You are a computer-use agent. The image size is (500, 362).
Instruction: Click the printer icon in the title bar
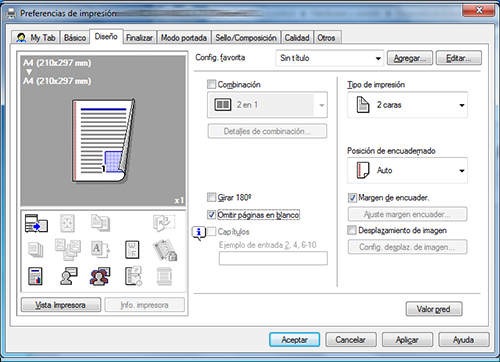click(x=11, y=13)
